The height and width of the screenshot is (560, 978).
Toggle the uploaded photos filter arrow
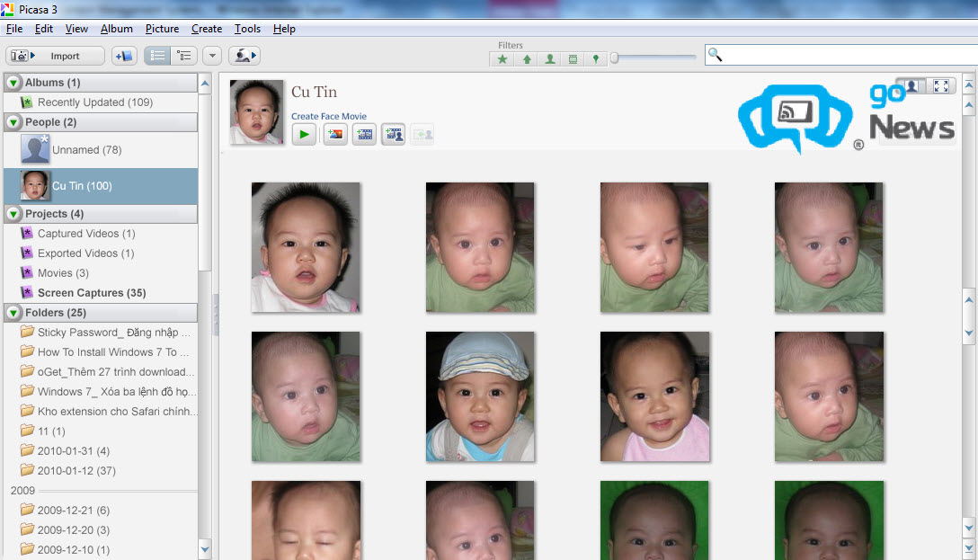(527, 59)
